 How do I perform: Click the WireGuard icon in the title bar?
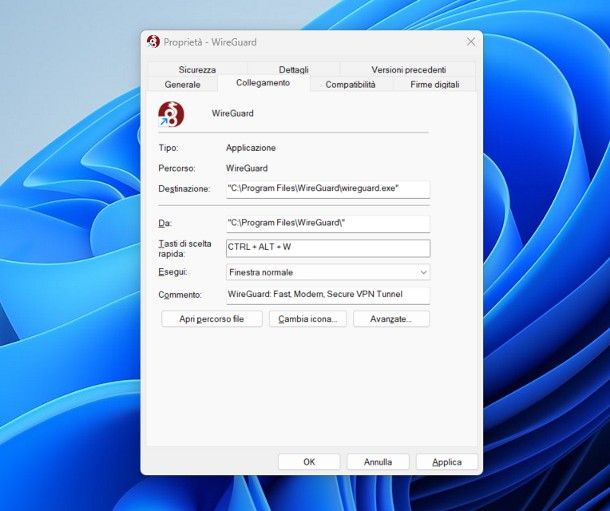pos(153,42)
